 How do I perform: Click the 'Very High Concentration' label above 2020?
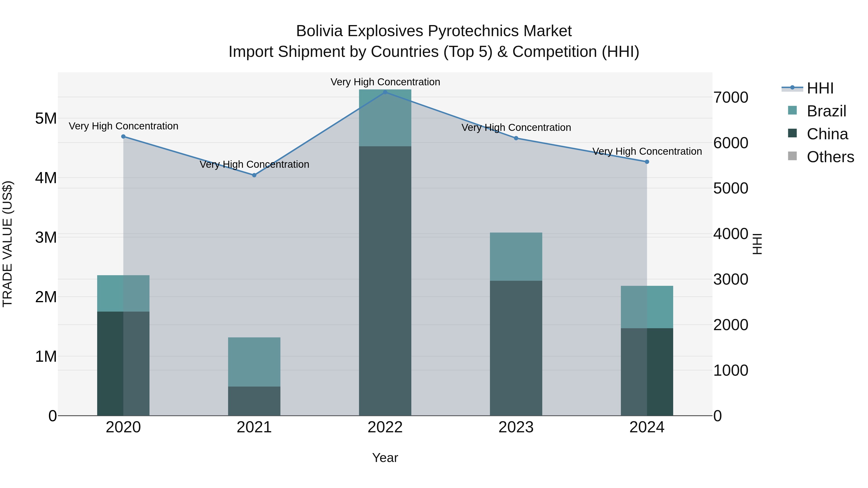coord(123,126)
